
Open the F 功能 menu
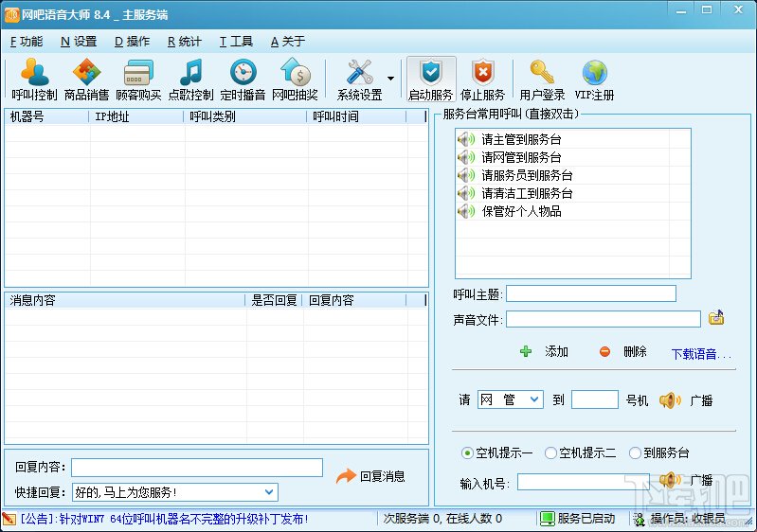[x=27, y=42]
